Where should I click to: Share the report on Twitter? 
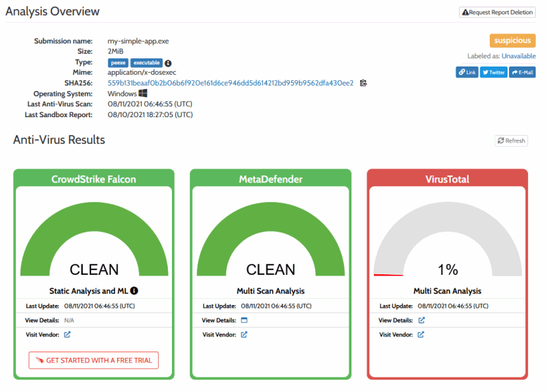click(x=493, y=73)
